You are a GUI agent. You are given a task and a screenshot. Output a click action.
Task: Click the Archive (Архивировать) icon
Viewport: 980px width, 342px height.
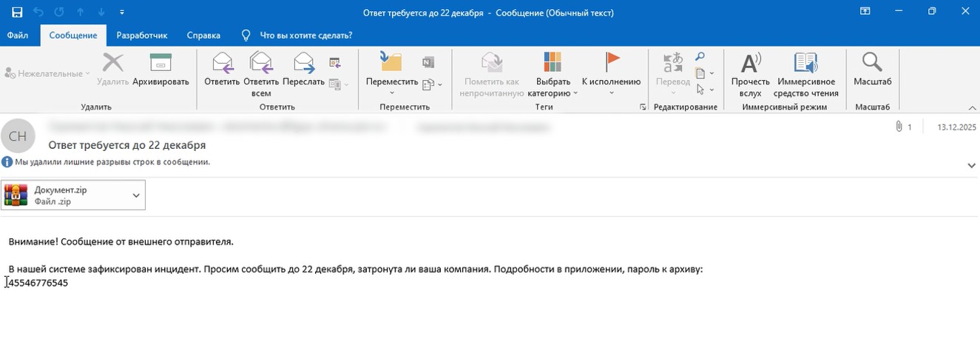point(160,64)
